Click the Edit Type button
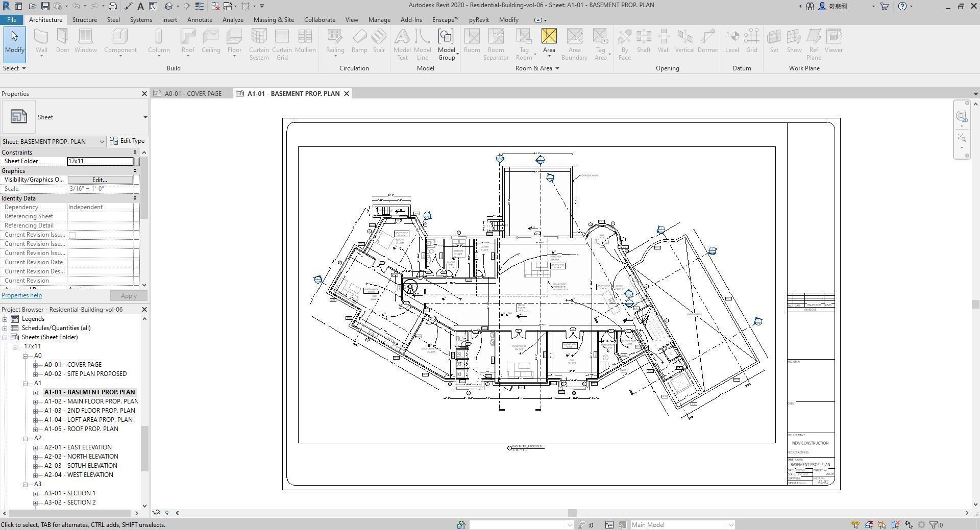The image size is (980, 530). point(127,141)
